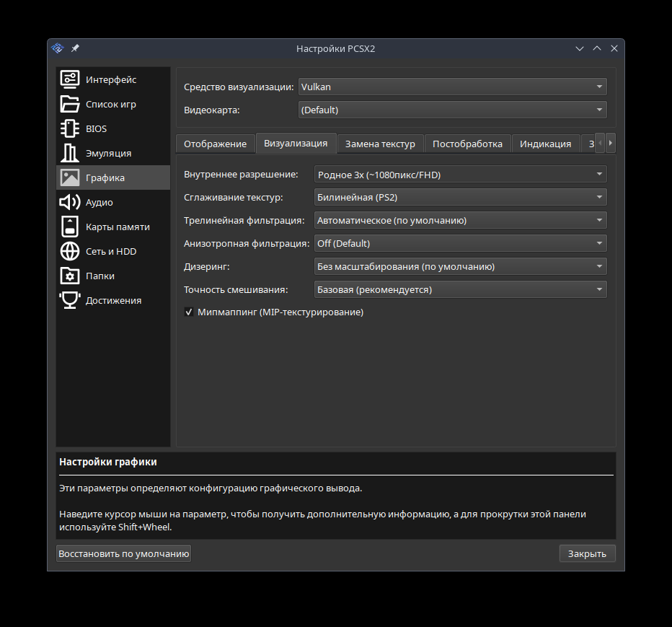Screen dimensions: 672x627
Task: Show the Достижения settings section
Action: 113,300
